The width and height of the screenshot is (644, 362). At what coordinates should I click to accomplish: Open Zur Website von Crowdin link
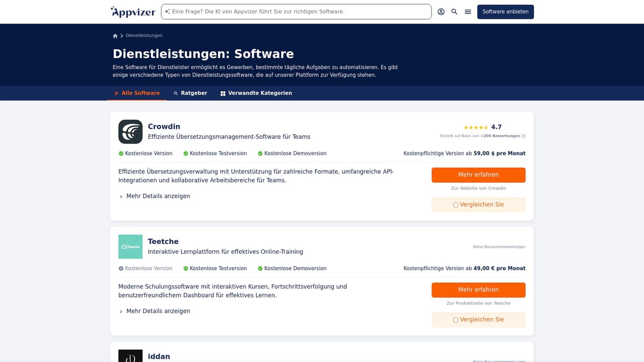[479, 188]
